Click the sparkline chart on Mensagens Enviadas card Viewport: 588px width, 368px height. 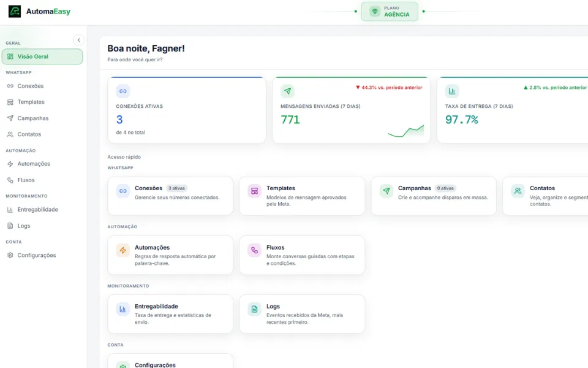pos(405,131)
